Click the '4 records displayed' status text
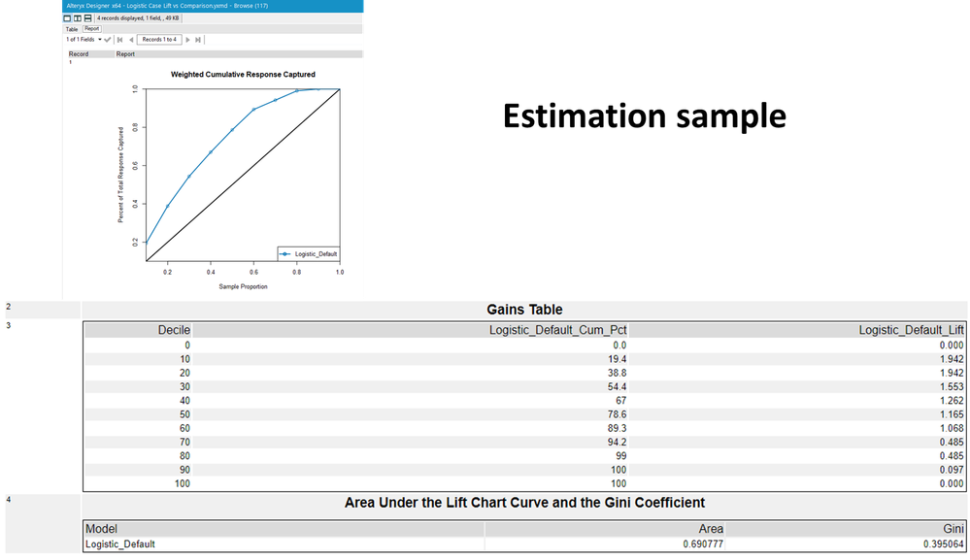This screenshot has height=560, width=970. (x=137, y=18)
